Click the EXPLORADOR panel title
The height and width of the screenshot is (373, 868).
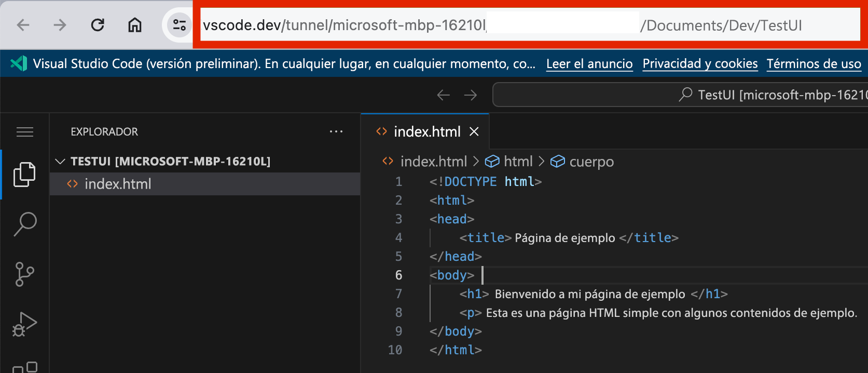tap(104, 132)
